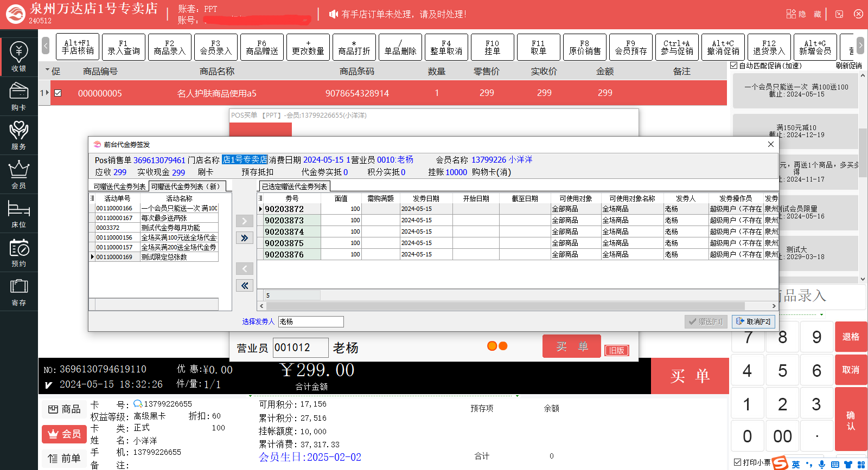
Task: Click the Alt+F1 手店核销 toolbar button
Action: pos(77,47)
